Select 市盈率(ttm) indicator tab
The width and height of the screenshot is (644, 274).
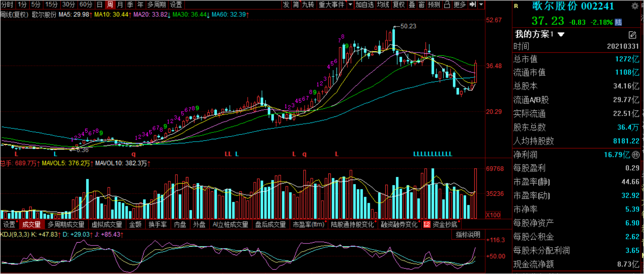309,224
